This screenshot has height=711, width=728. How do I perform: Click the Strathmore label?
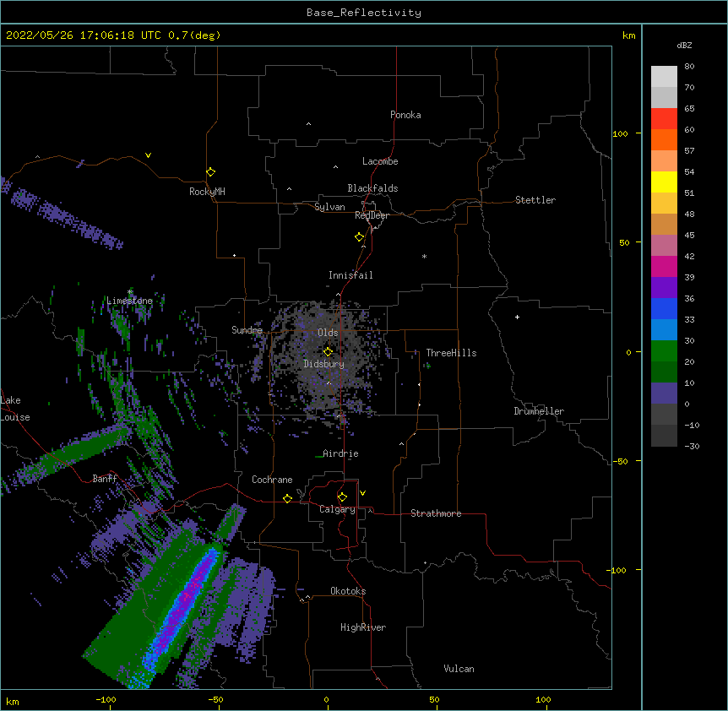[x=436, y=513]
